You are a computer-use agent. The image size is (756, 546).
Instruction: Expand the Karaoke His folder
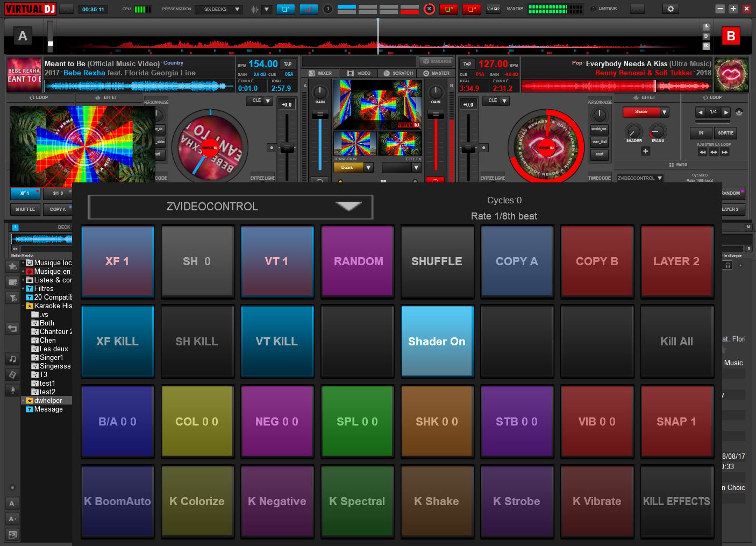[x=23, y=306]
